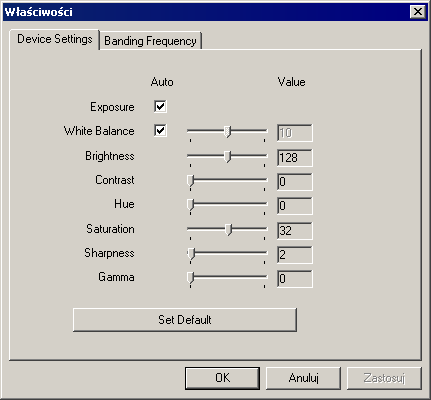Switch to the Banding Frequency tab
Image resolution: width=431 pixels, height=400 pixels.
[x=150, y=41]
